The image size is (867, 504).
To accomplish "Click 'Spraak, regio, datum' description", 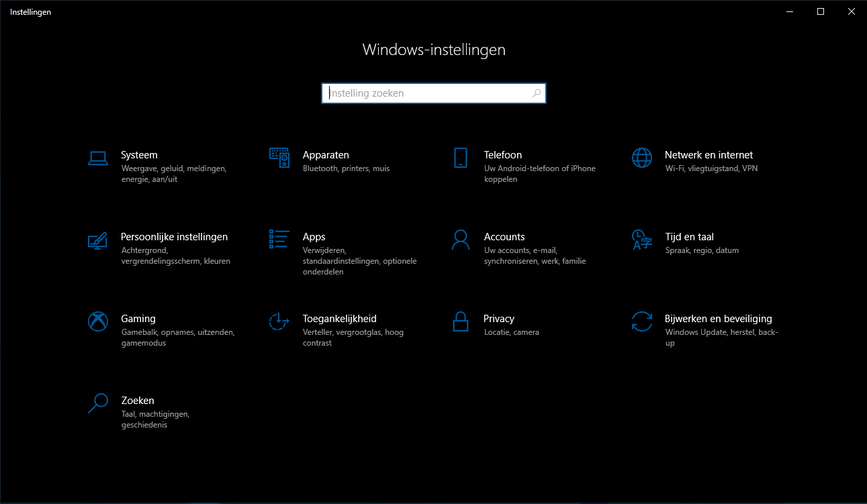I will tap(702, 250).
